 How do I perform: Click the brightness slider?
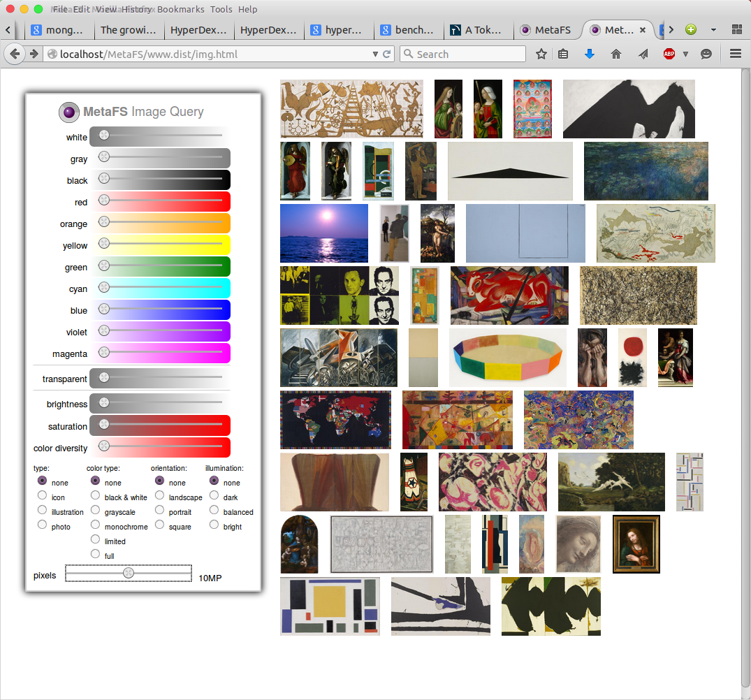coord(161,403)
